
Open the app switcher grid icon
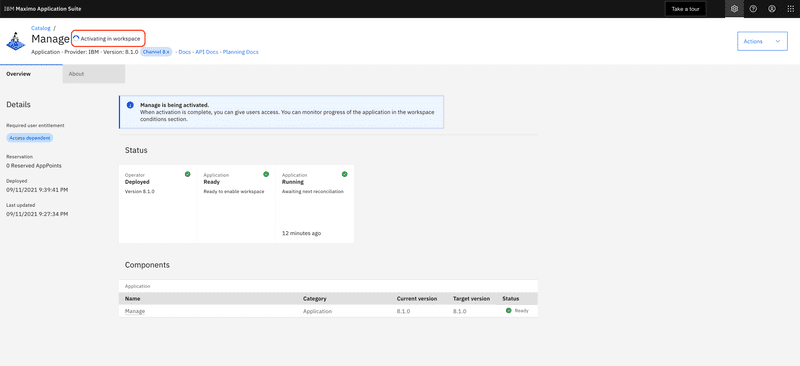790,9
